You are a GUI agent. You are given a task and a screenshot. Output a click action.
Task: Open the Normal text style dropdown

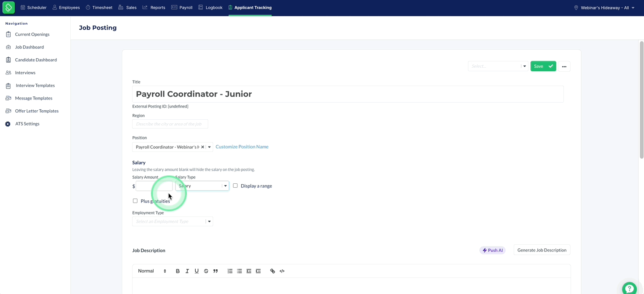tap(152, 271)
